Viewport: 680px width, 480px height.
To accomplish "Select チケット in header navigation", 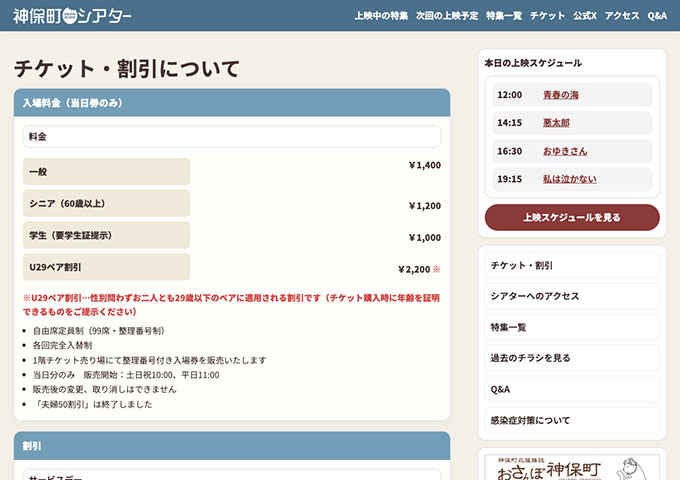I will click(x=547, y=16).
